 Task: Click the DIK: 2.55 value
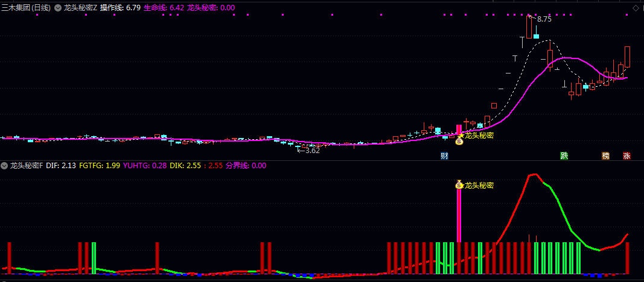[185, 166]
